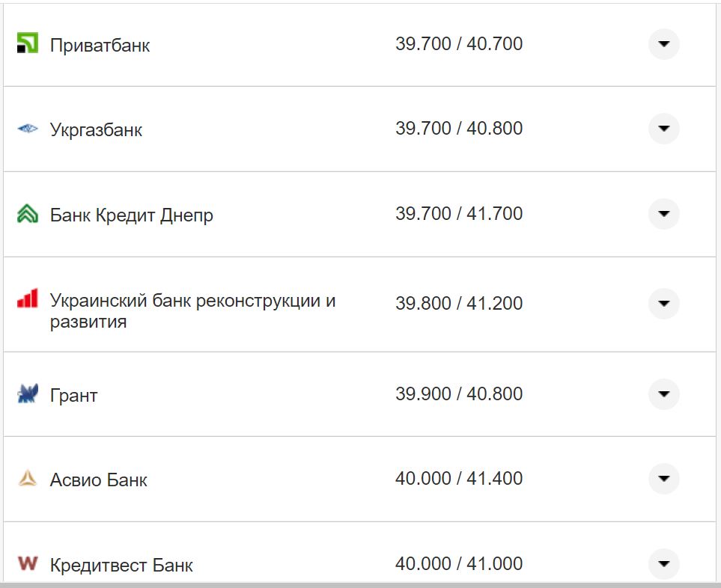Open the Приватбанк bank page link
This screenshot has height=588, width=721.
[x=99, y=44]
